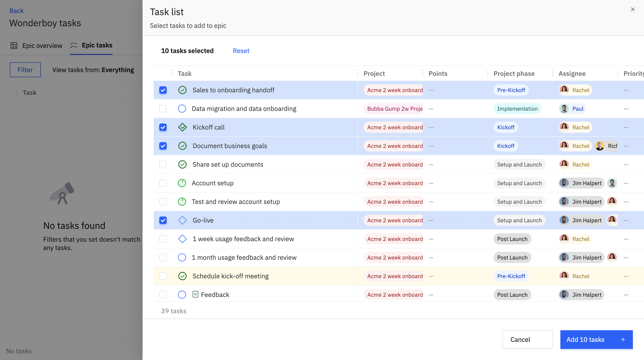
Task: Check the Share set up documents checkbox
Action: pyautogui.click(x=163, y=164)
